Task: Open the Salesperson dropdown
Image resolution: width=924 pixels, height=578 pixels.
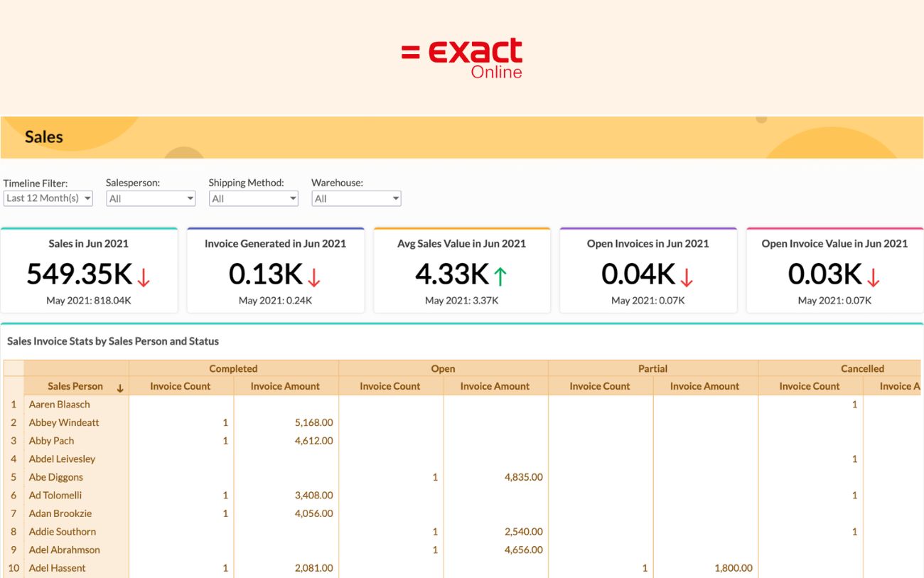Action: pos(151,198)
